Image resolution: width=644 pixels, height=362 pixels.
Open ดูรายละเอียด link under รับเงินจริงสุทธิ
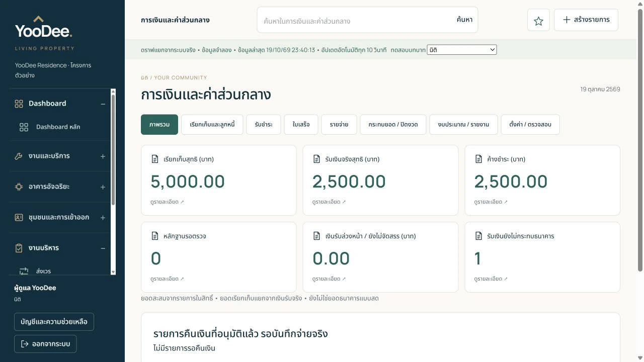point(329,202)
